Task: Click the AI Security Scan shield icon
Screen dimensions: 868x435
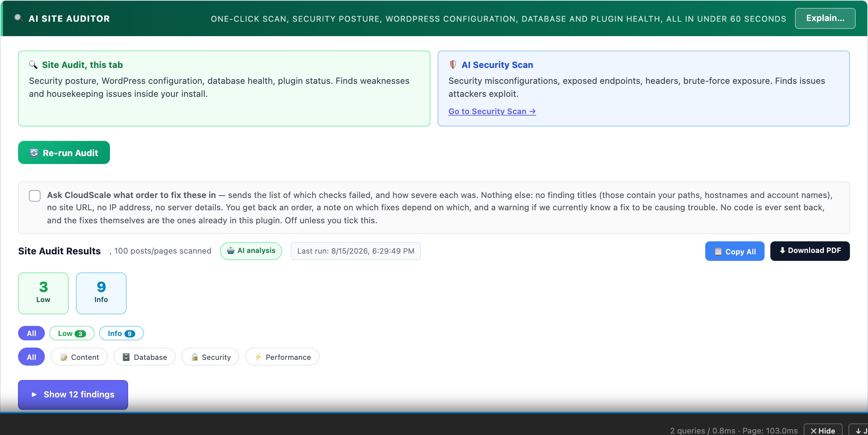Action: click(x=453, y=65)
